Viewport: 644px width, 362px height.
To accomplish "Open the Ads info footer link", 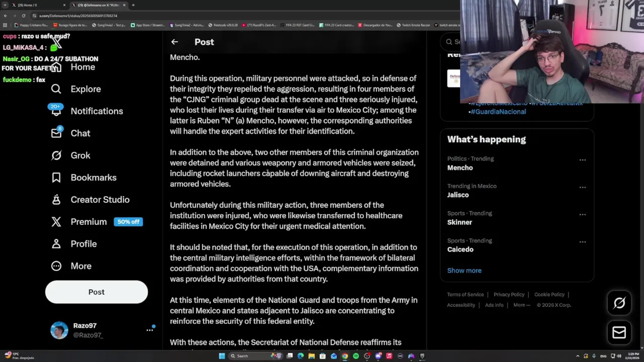I will point(494,305).
